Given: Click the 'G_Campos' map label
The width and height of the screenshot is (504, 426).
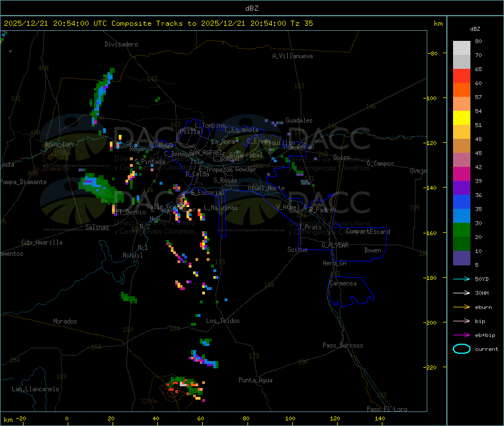Looking at the screenshot, I should click(380, 163).
